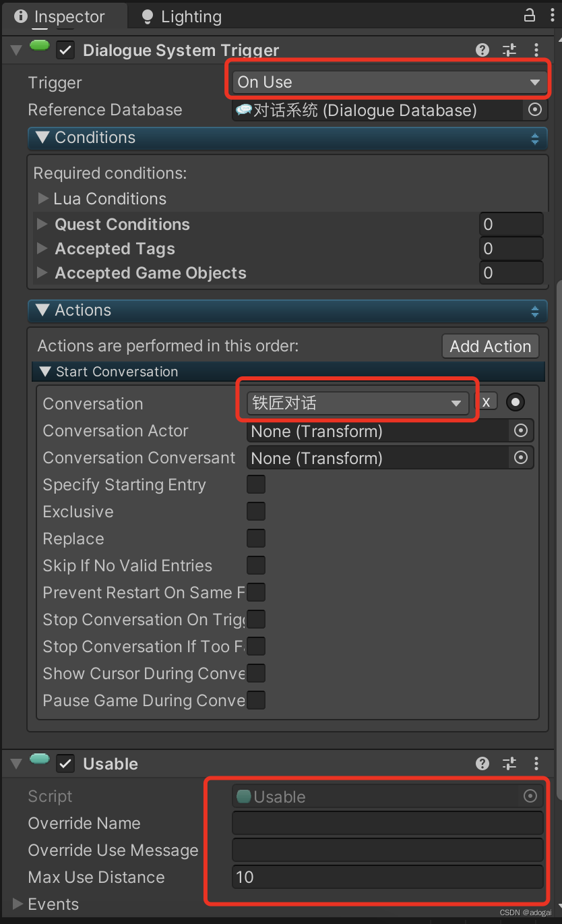The height and width of the screenshot is (924, 562).
Task: Switch to the Inspector tab
Action: (x=64, y=16)
